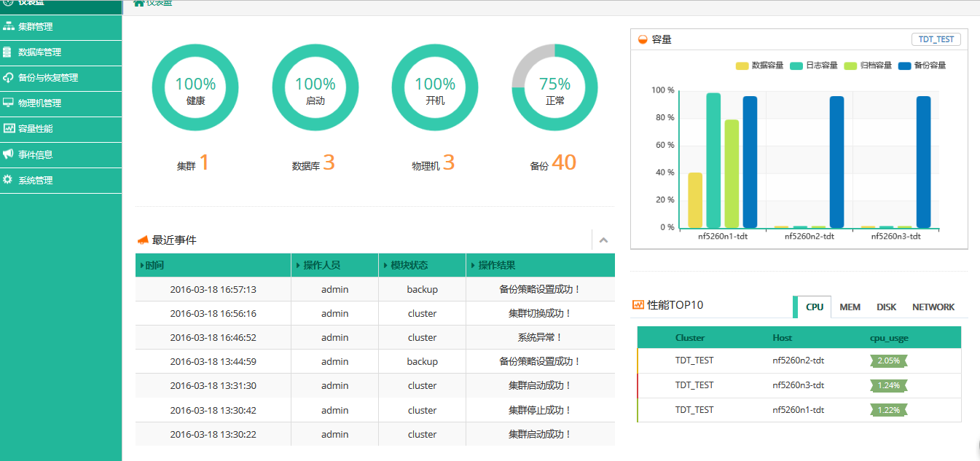Toggle the 数据容量 legend series
This screenshot has height=461, width=980.
tap(760, 66)
